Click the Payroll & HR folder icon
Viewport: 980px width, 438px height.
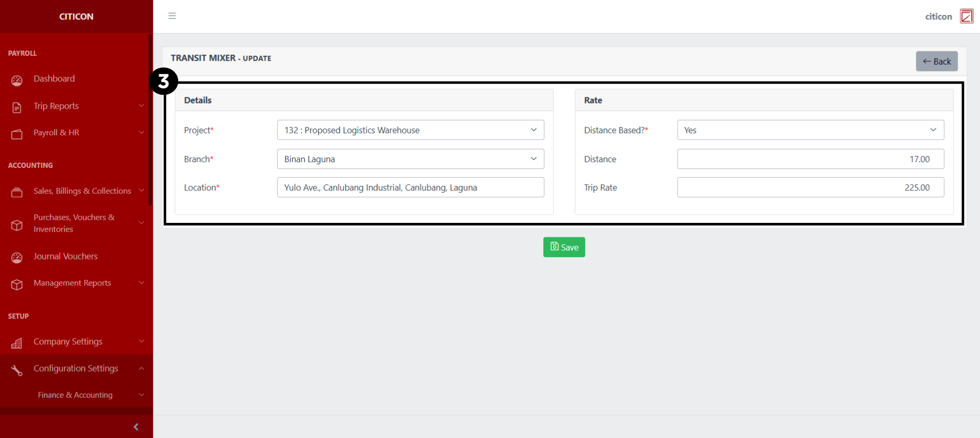coord(17,134)
